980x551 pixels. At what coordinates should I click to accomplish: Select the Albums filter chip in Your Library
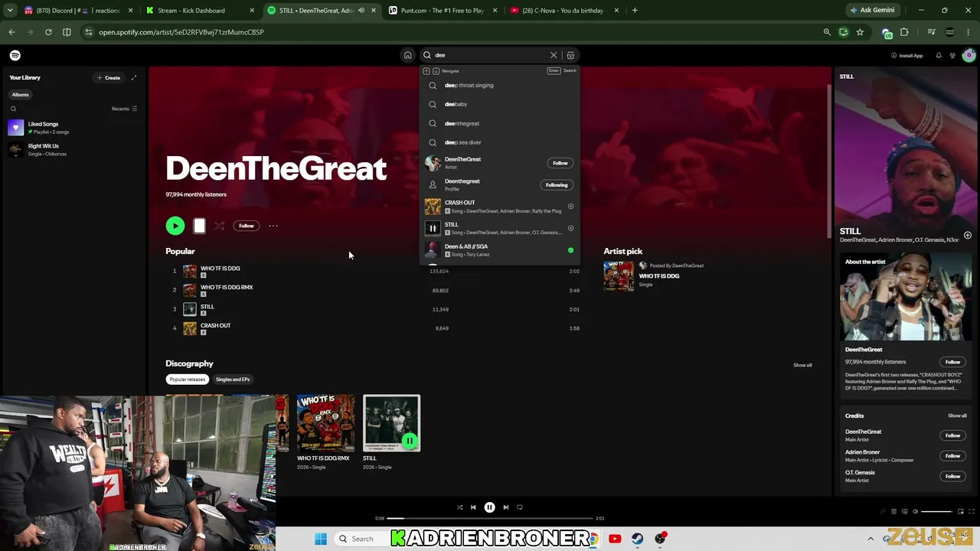click(20, 95)
